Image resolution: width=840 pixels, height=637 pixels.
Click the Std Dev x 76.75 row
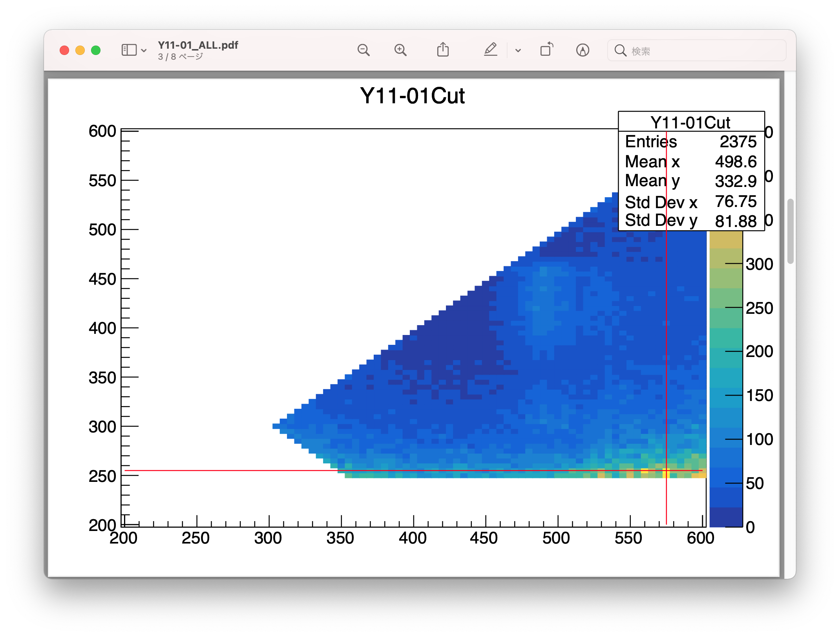(x=691, y=202)
